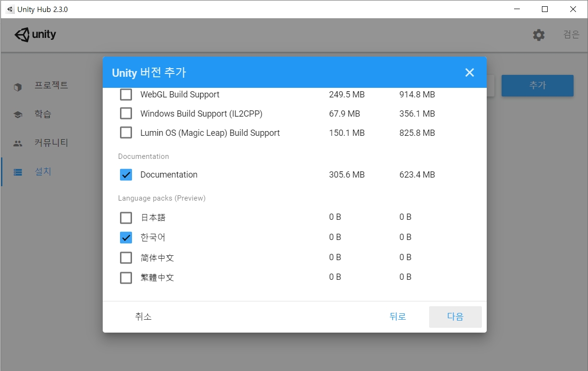Open the 커뮤니티 section in the sidebar
This screenshot has width=588, height=371.
51,143
